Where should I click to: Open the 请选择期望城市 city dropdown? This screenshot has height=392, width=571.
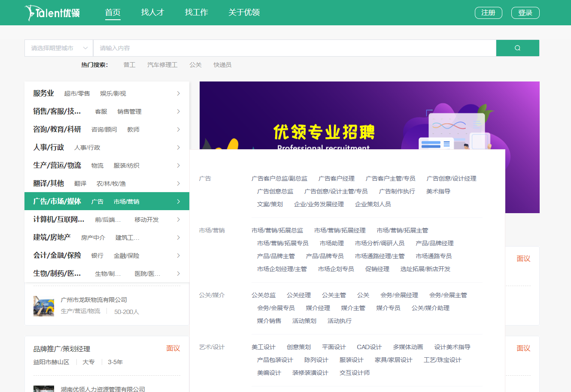[x=59, y=48]
